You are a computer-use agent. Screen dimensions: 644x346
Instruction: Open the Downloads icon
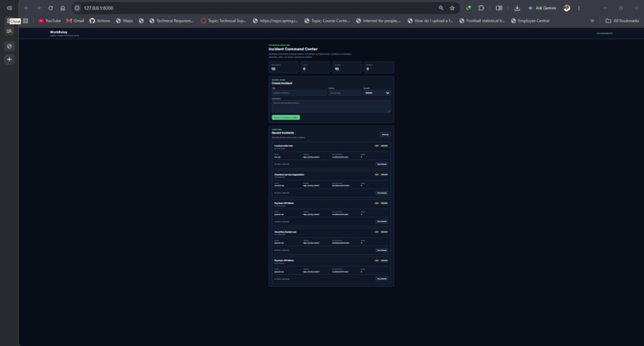(x=517, y=8)
